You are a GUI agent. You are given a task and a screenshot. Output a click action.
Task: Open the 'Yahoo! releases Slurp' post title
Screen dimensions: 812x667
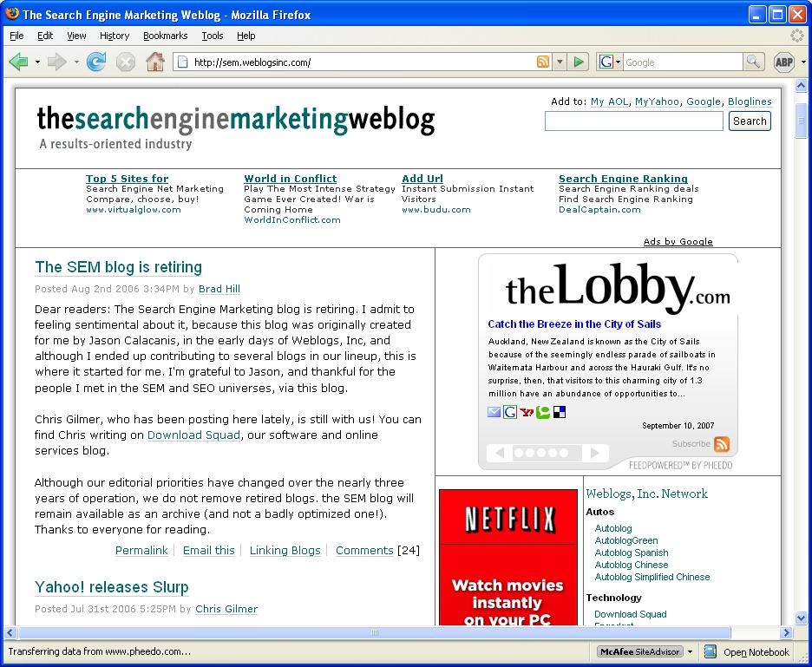coord(111,587)
